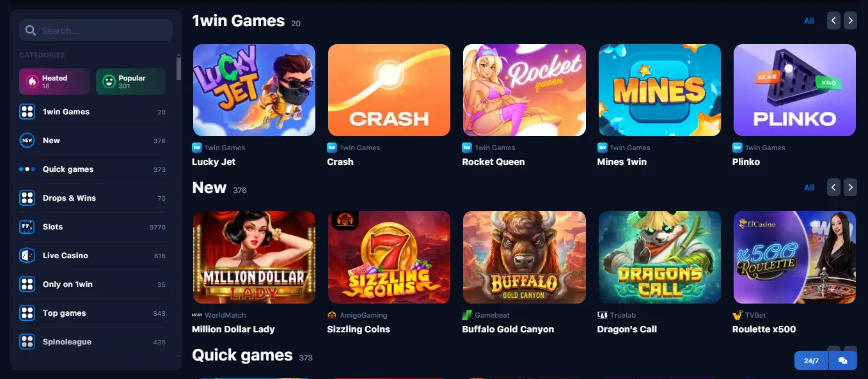Click the sidebar categories scrollbar

tap(178, 66)
